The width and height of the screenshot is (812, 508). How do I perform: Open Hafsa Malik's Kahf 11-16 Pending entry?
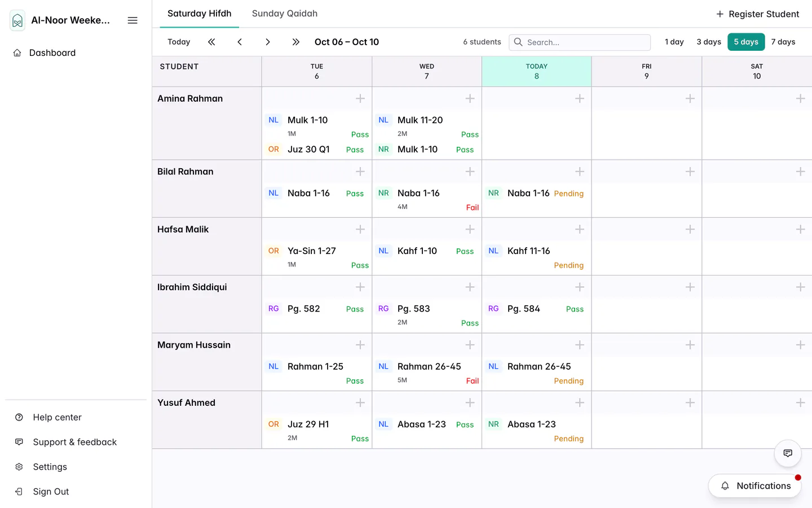(x=536, y=257)
